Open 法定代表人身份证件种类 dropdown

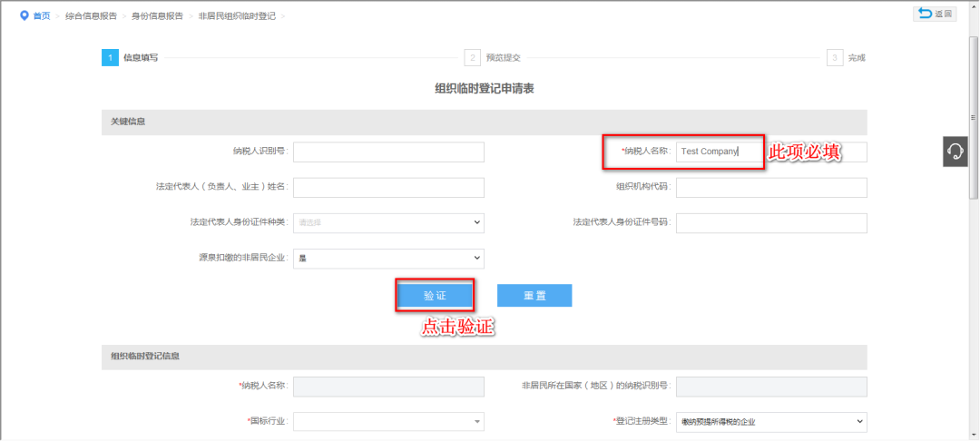(x=388, y=223)
